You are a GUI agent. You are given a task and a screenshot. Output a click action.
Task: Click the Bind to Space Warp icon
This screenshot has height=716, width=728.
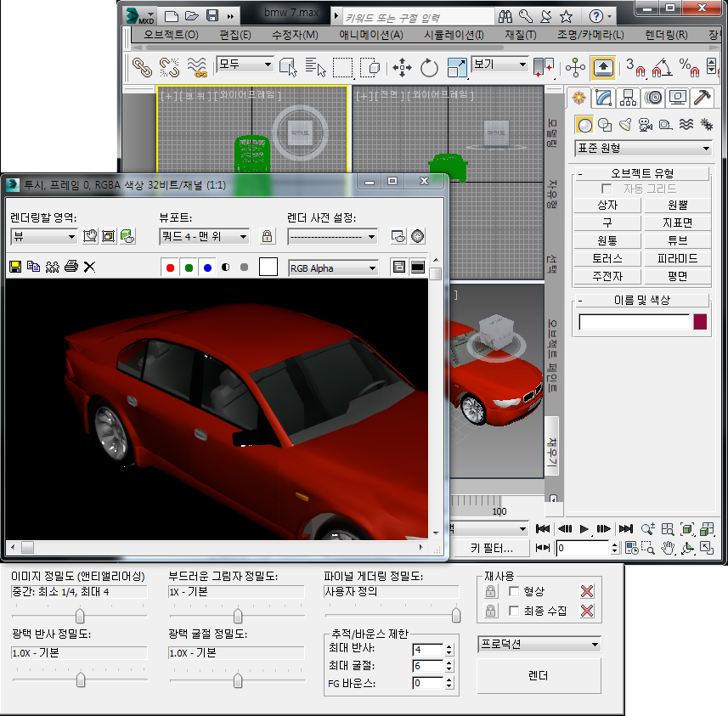click(x=197, y=67)
